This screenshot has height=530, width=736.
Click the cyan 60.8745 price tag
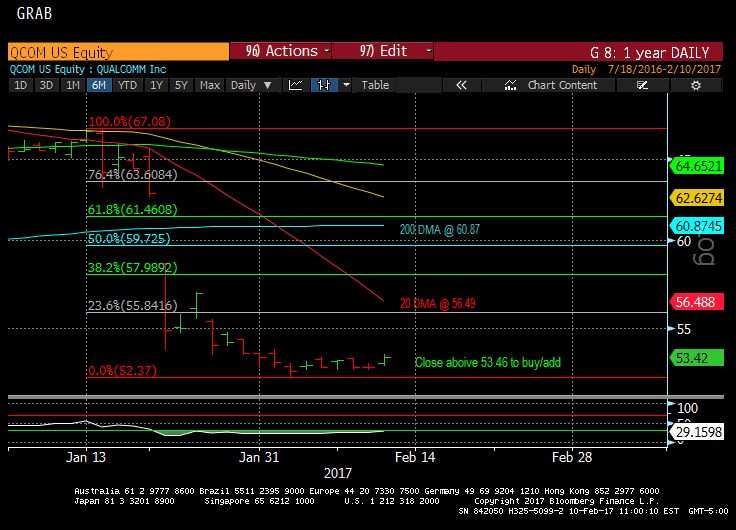(x=697, y=226)
